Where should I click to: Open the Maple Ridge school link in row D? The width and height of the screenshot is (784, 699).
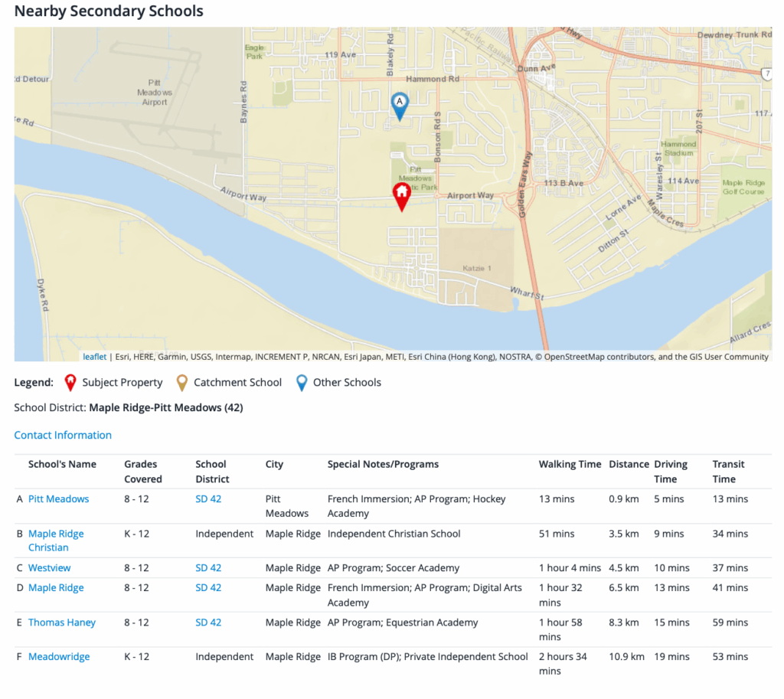click(x=56, y=588)
